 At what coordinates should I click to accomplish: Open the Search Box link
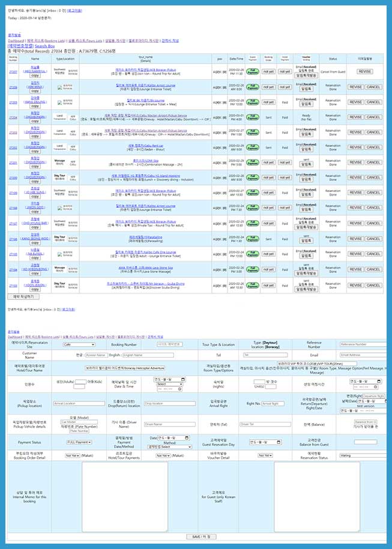coord(45,46)
